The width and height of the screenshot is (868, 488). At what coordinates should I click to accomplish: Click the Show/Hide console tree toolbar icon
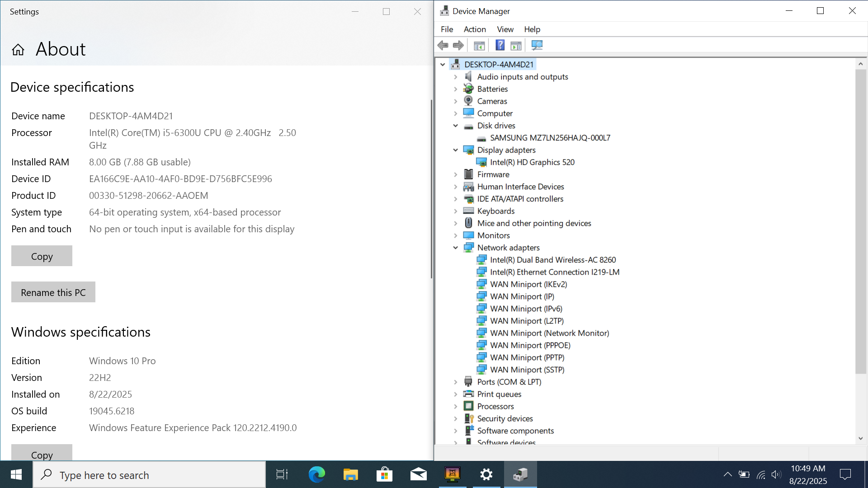[479, 45]
